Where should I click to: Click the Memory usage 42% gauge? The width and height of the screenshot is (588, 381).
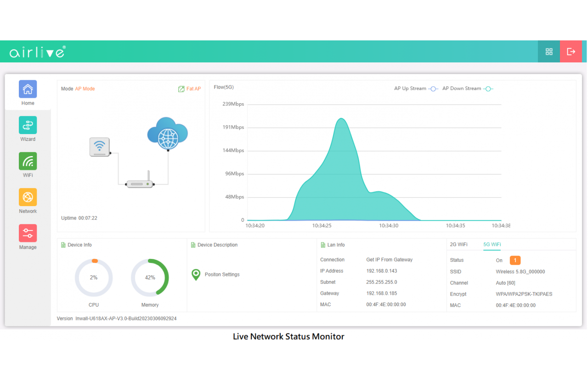point(150,278)
